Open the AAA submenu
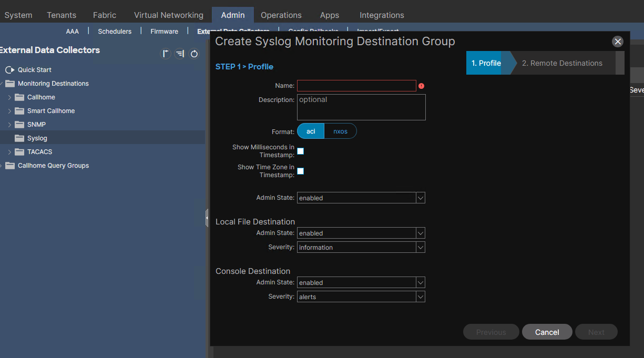This screenshot has width=644, height=358. click(x=73, y=32)
